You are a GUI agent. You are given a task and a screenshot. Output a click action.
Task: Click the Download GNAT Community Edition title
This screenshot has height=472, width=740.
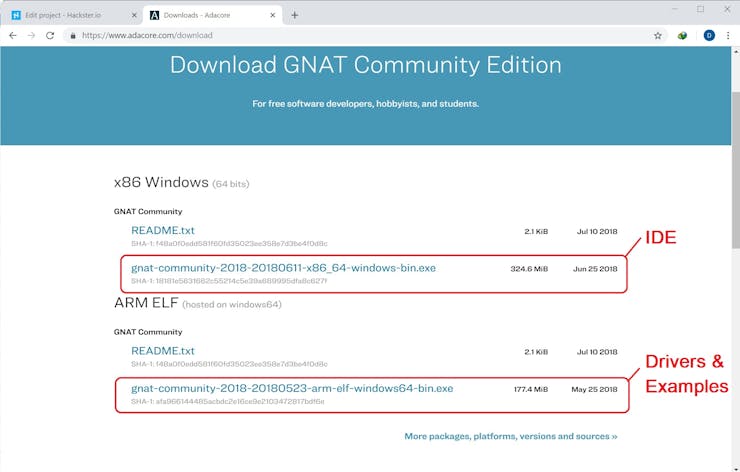(366, 65)
